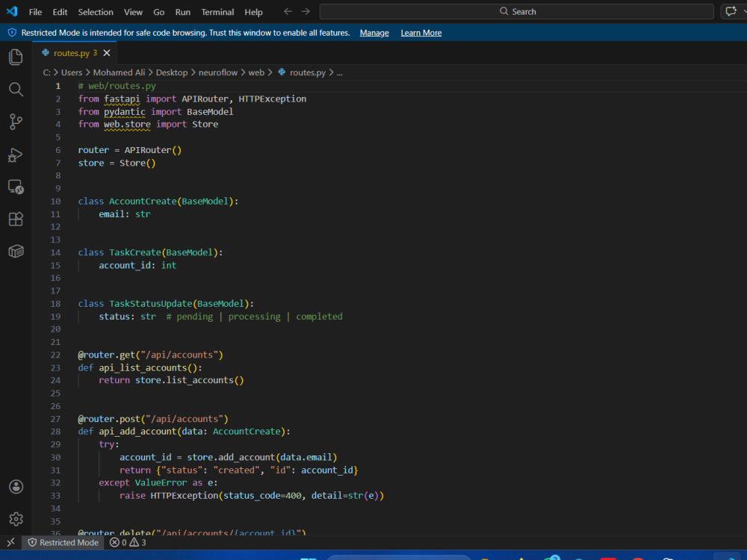747x560 pixels.
Task: Open the Source Control view
Action: pos(16,122)
